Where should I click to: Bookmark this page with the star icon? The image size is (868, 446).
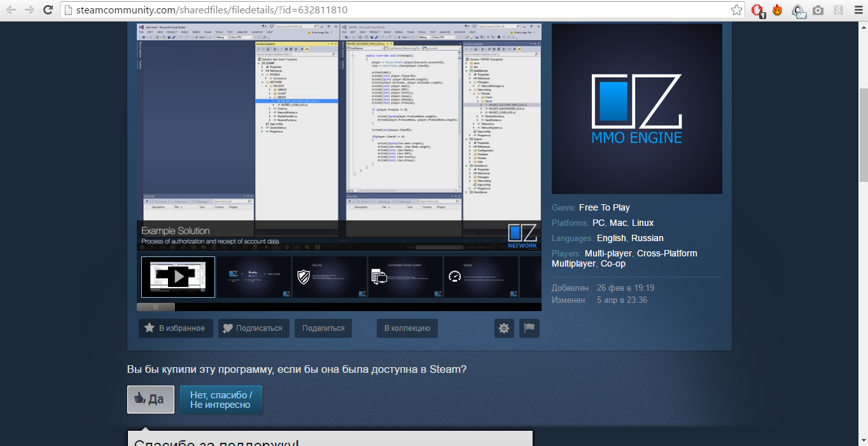[736, 10]
